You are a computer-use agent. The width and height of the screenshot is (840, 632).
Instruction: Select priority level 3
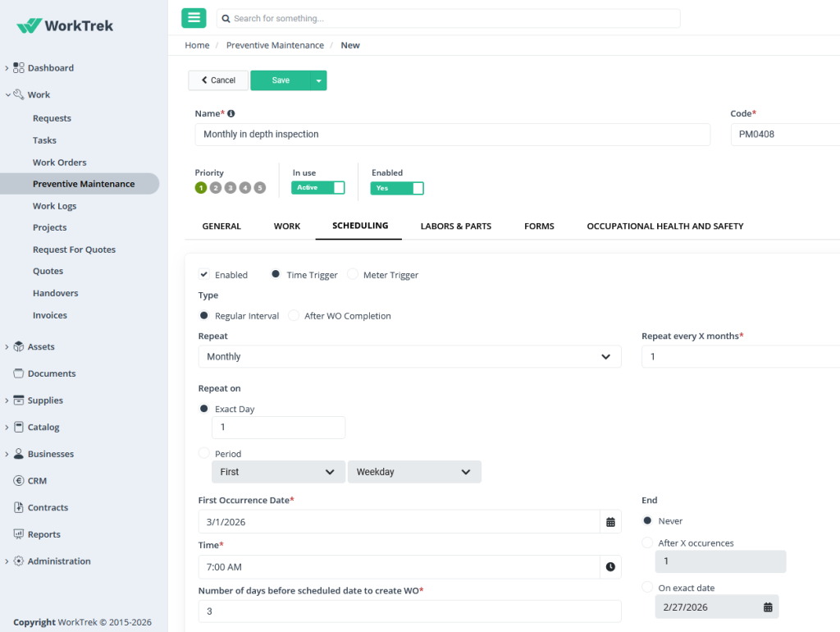[x=231, y=187]
